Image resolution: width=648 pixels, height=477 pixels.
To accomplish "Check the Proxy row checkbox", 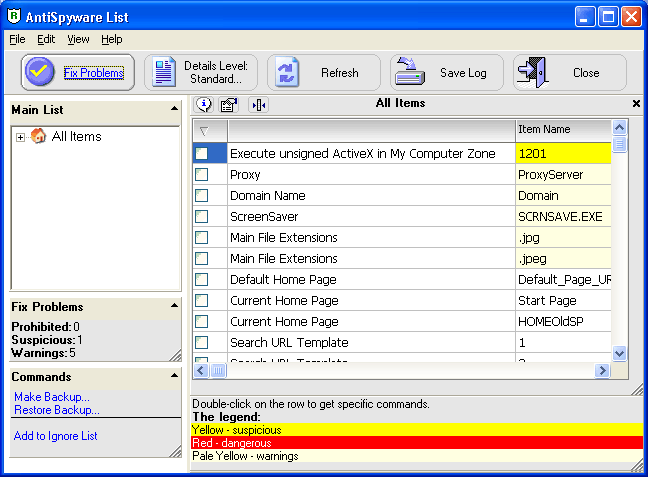I will click(202, 174).
